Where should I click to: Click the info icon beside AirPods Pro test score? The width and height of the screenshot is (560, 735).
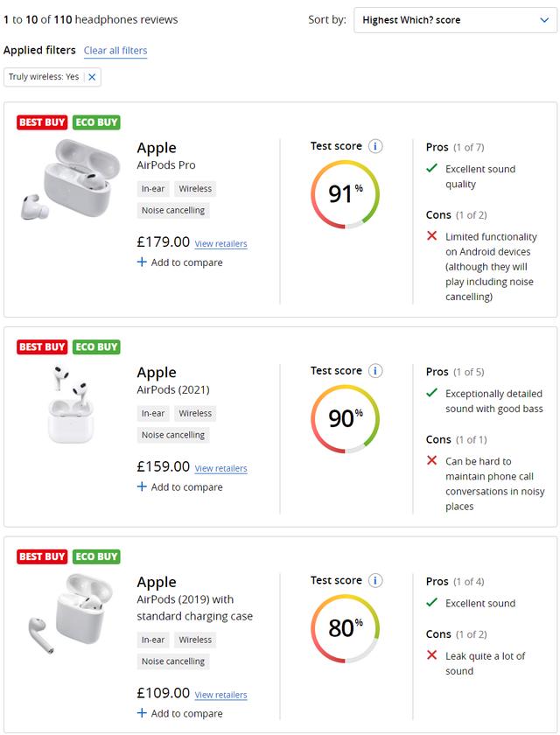point(374,146)
